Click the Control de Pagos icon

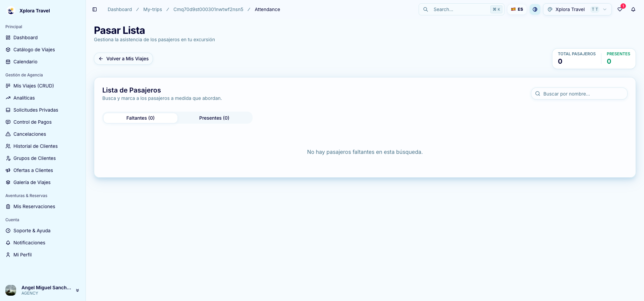pos(8,122)
